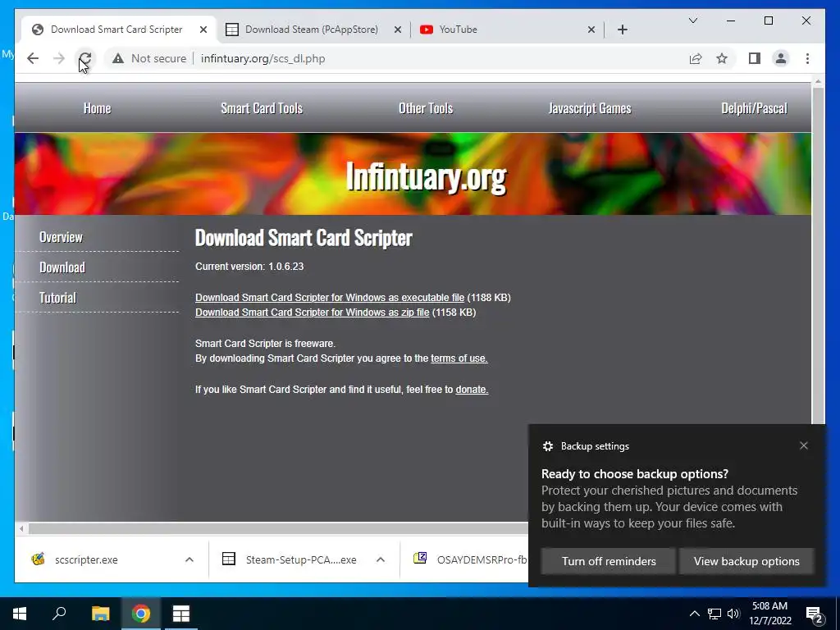Click Chrome icon in taskbar

(x=141, y=614)
